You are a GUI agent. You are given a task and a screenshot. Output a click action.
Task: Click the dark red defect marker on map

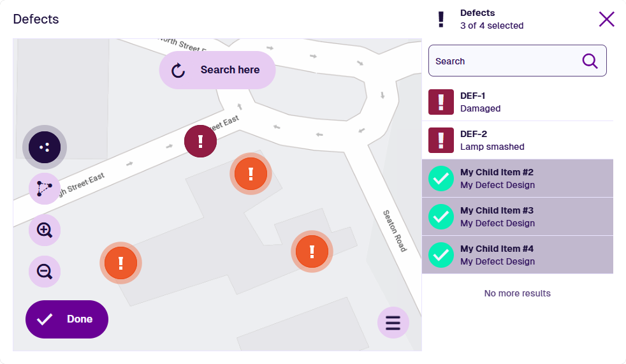pyautogui.click(x=200, y=141)
